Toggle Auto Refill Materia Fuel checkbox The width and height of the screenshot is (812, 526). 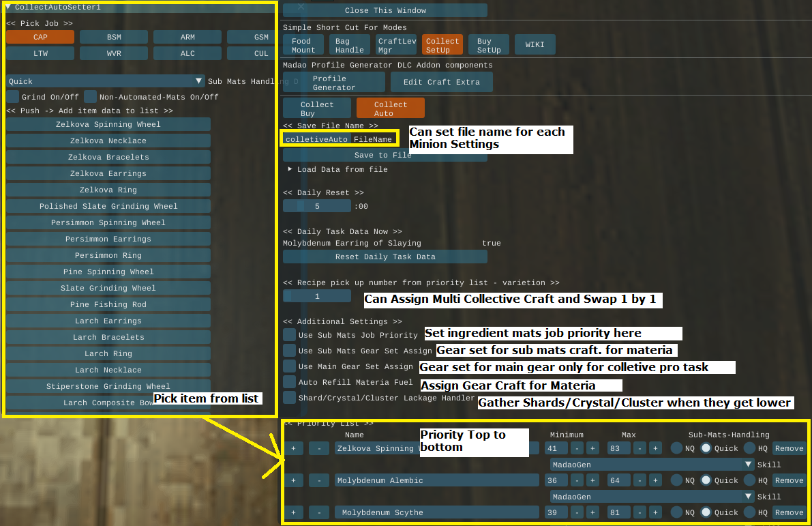(290, 382)
